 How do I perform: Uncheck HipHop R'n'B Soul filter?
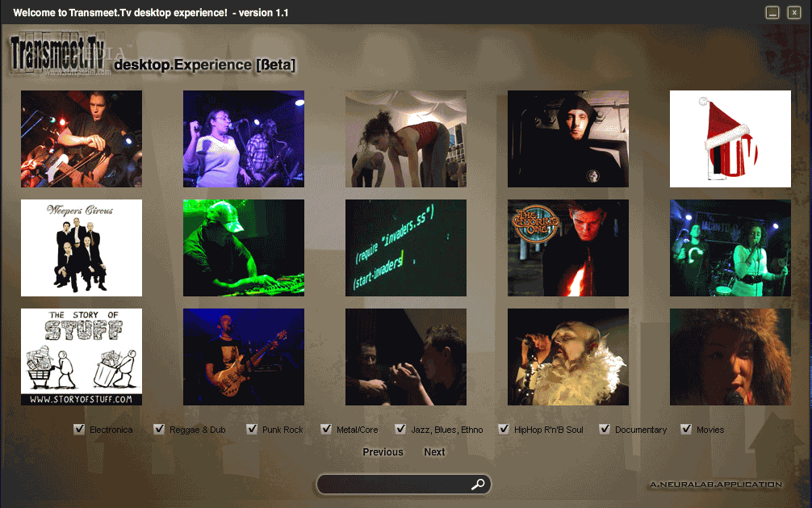point(504,429)
